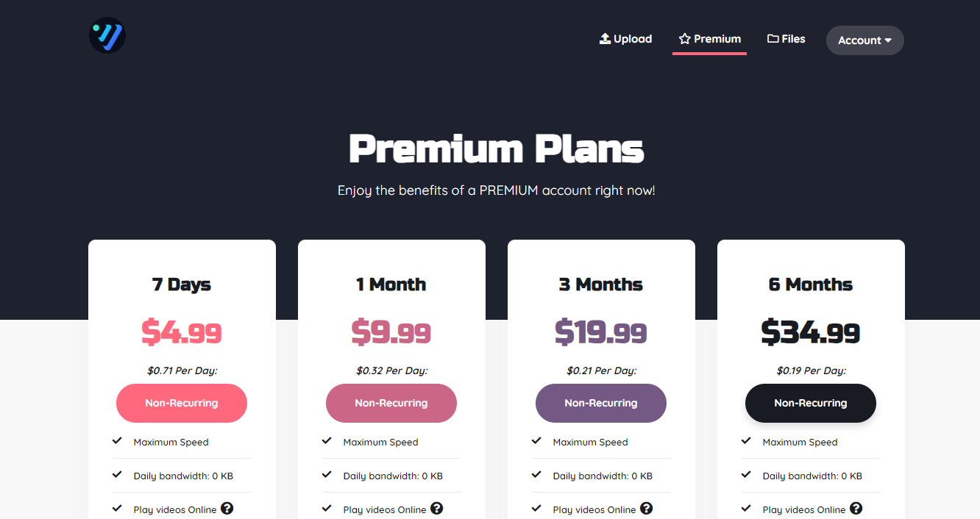Click the site logo icon
980x519 pixels.
[107, 35]
